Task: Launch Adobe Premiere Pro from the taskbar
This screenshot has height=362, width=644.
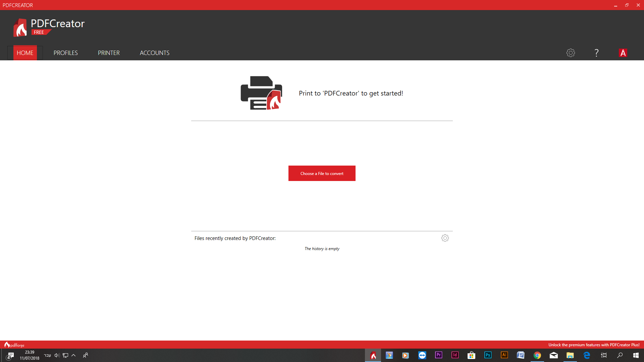Action: click(439, 355)
